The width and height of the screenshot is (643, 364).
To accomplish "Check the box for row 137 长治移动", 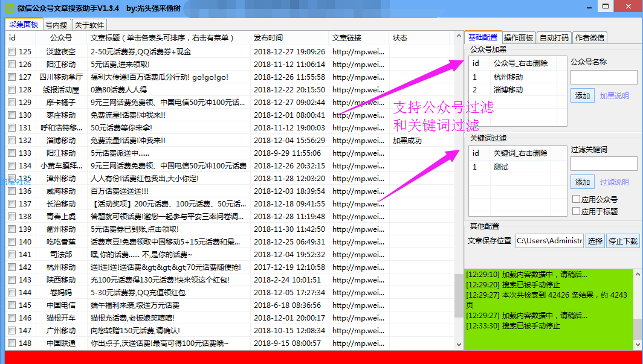I will point(12,204).
